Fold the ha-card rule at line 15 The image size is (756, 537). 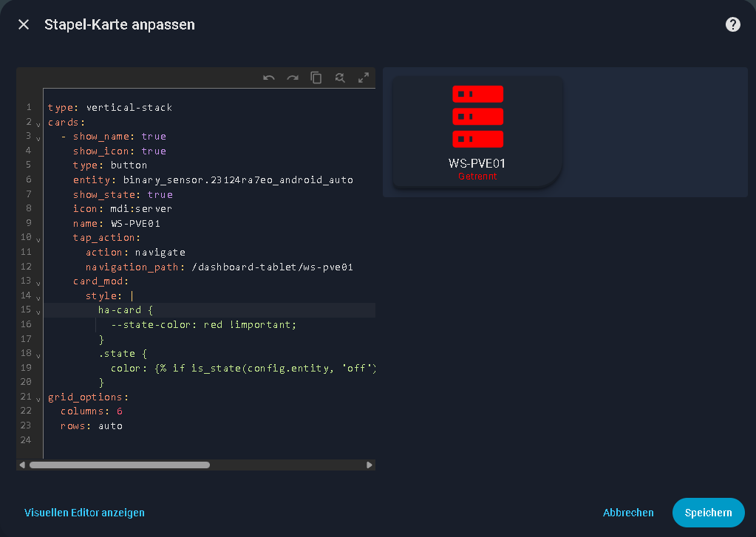tap(38, 312)
